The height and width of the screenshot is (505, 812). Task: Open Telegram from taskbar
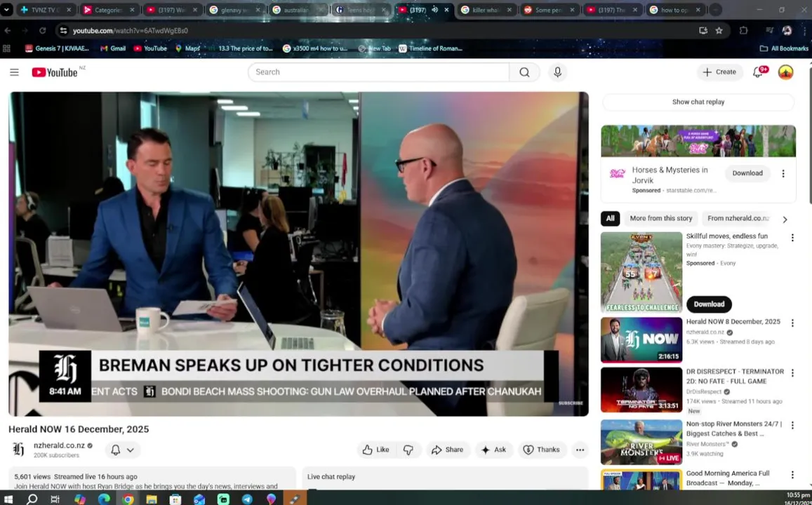(x=248, y=499)
